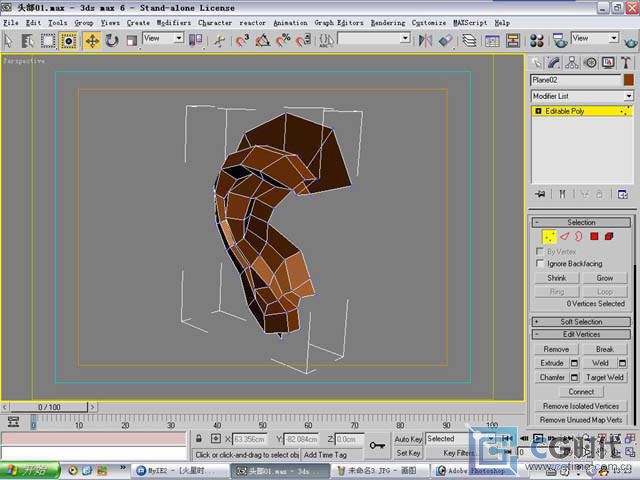Screen dimensions: 640x480
Task: Open Windows Start button
Action: click(x=29, y=471)
